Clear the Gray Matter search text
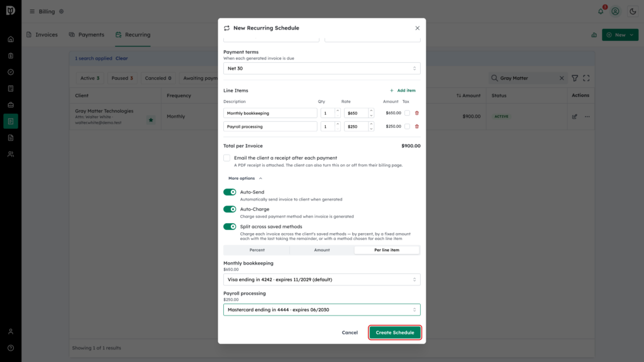This screenshot has width=644, height=362. click(562, 78)
